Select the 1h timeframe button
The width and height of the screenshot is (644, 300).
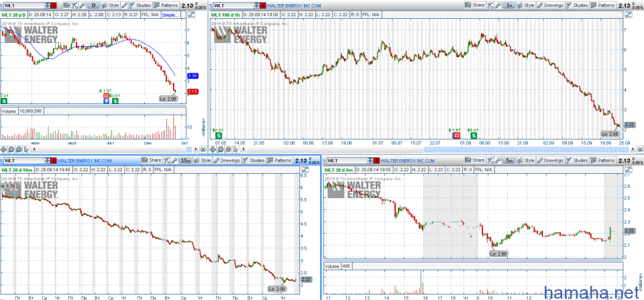click(509, 5)
